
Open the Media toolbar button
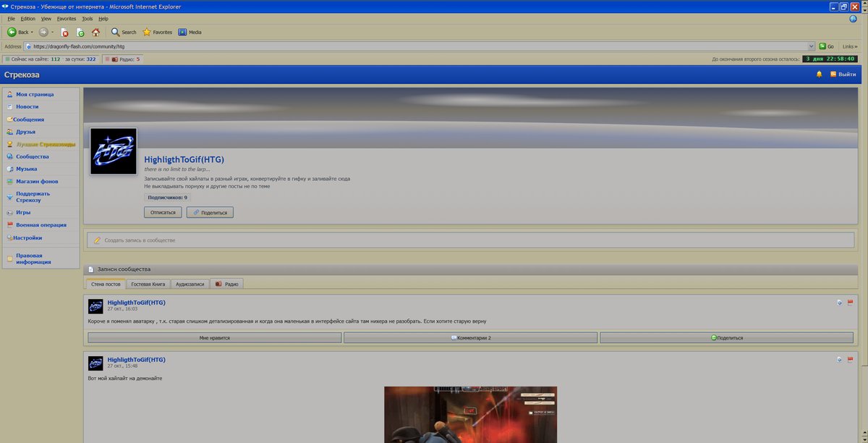point(182,32)
